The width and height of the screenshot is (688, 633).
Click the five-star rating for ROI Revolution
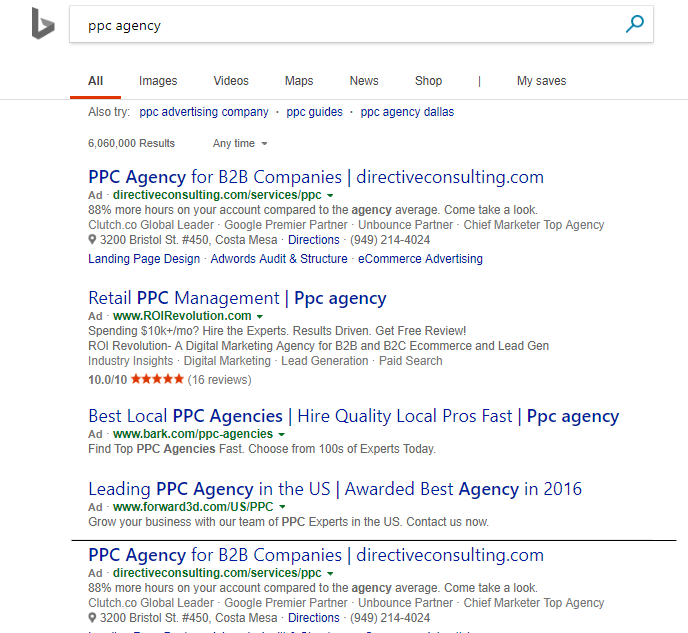157,379
